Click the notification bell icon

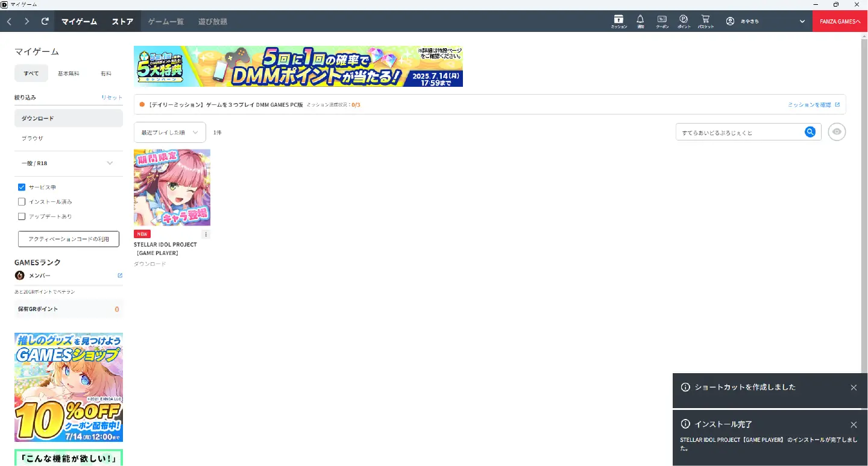(x=640, y=21)
